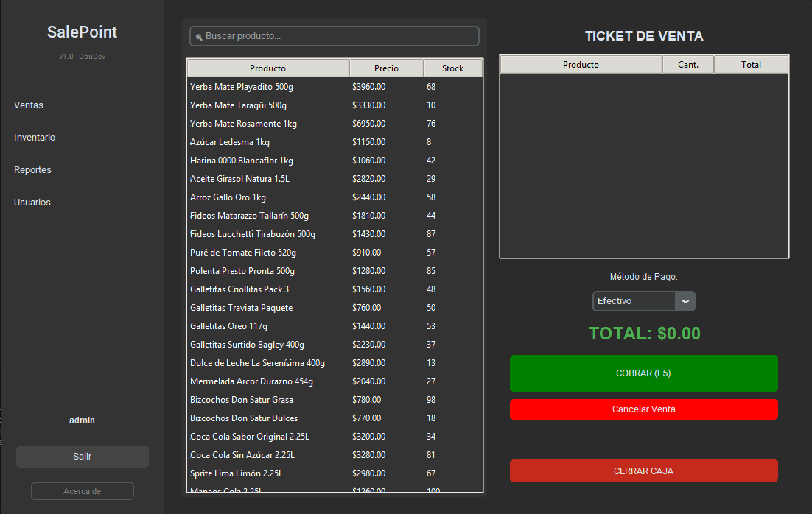Sort product list by Stock column
The width and height of the screenshot is (812, 514).
coord(452,68)
